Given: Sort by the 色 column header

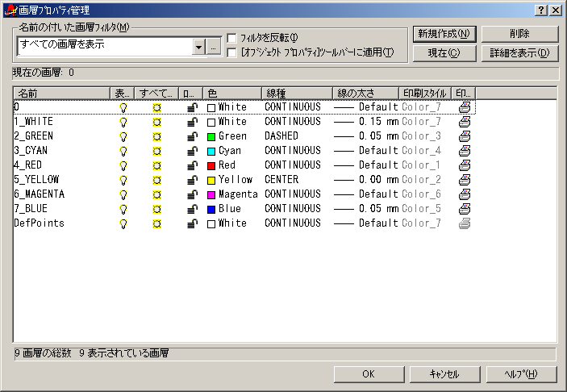Looking at the screenshot, I should point(232,94).
